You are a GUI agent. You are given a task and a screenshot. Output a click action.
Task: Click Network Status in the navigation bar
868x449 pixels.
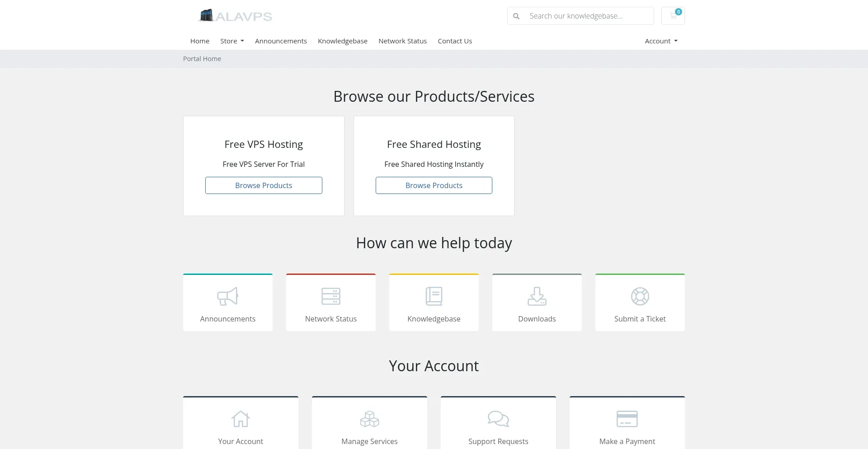coord(402,41)
